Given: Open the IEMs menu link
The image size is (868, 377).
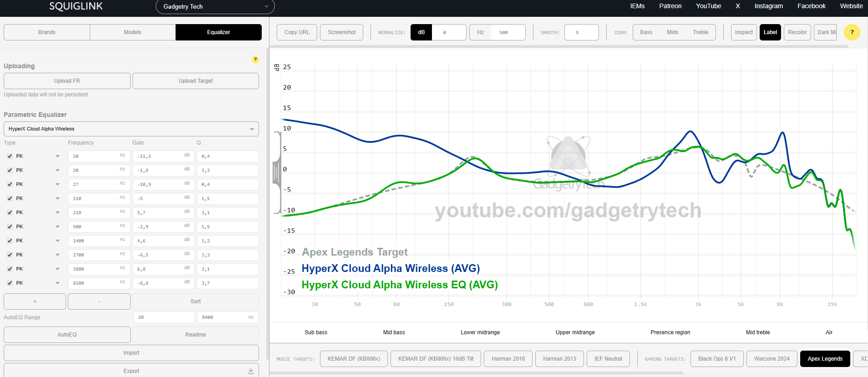Looking at the screenshot, I should tap(637, 6).
